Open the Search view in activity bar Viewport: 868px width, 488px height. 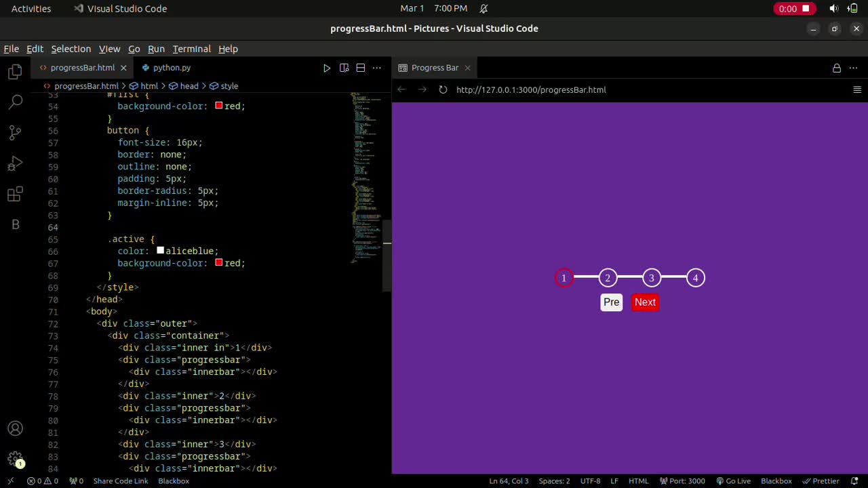15,102
